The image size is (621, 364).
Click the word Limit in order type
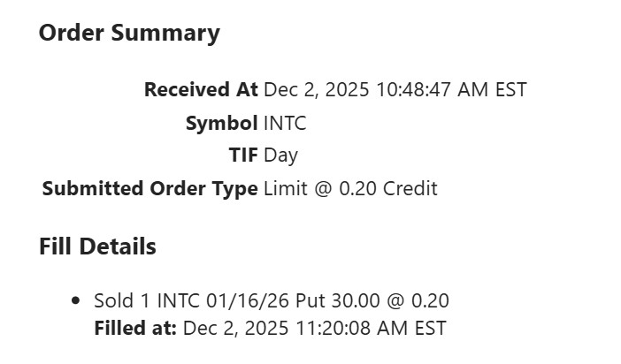pyautogui.click(x=283, y=189)
